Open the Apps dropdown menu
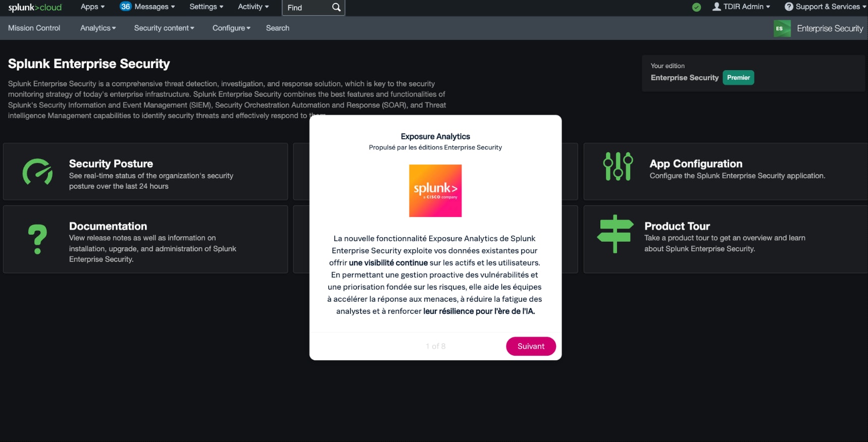Image resolution: width=868 pixels, height=442 pixels. tap(92, 7)
